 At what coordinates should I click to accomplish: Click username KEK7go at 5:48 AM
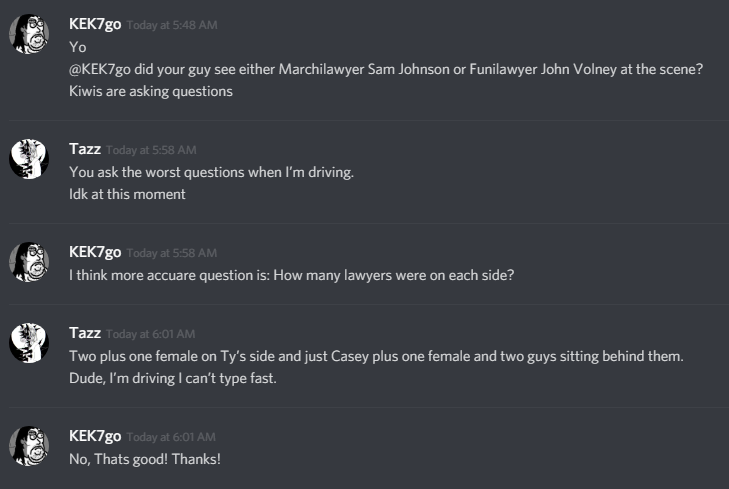coord(95,24)
